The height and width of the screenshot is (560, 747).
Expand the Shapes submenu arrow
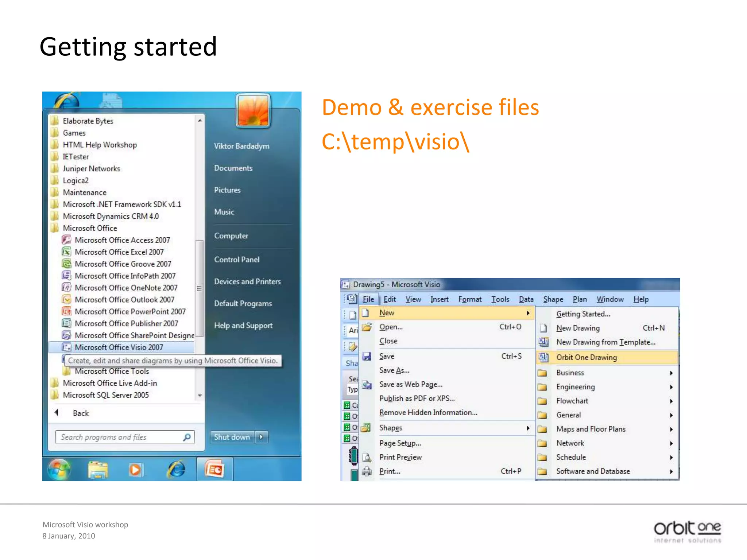[528, 428]
